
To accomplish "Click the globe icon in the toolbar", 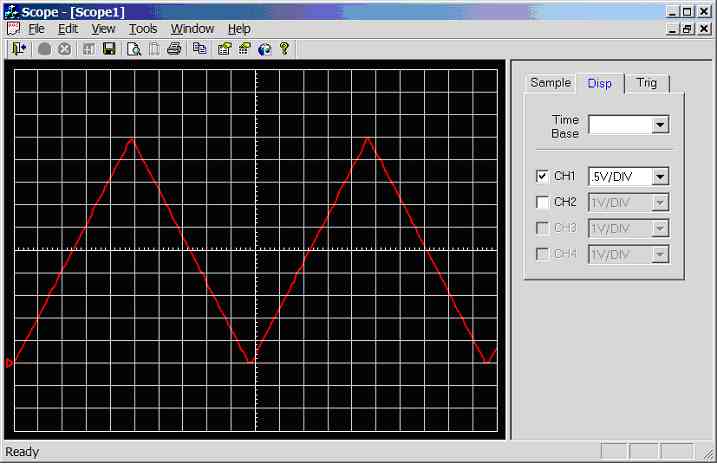I will (x=264, y=48).
